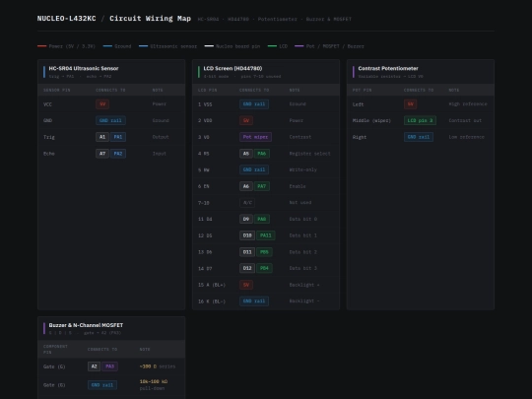Click the PB5 badge in 13 D6 row
The height and width of the screenshot is (399, 532).
(264, 252)
